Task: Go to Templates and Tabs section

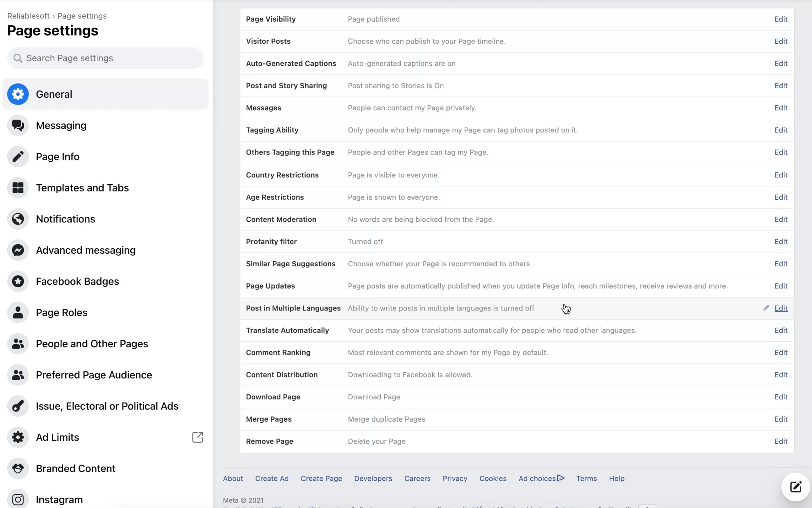Action: [105, 188]
